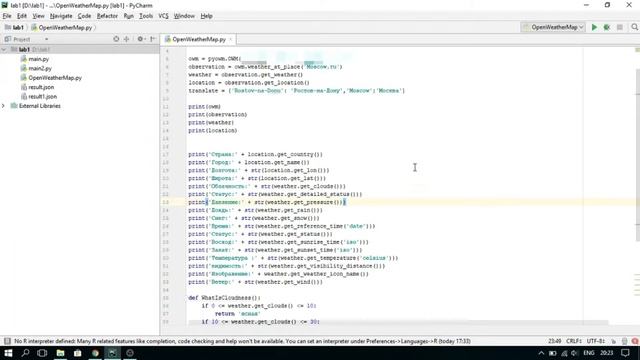The width and height of the screenshot is (640, 360).
Task: Toggle read-only lock icon in status bar
Action: [613, 341]
